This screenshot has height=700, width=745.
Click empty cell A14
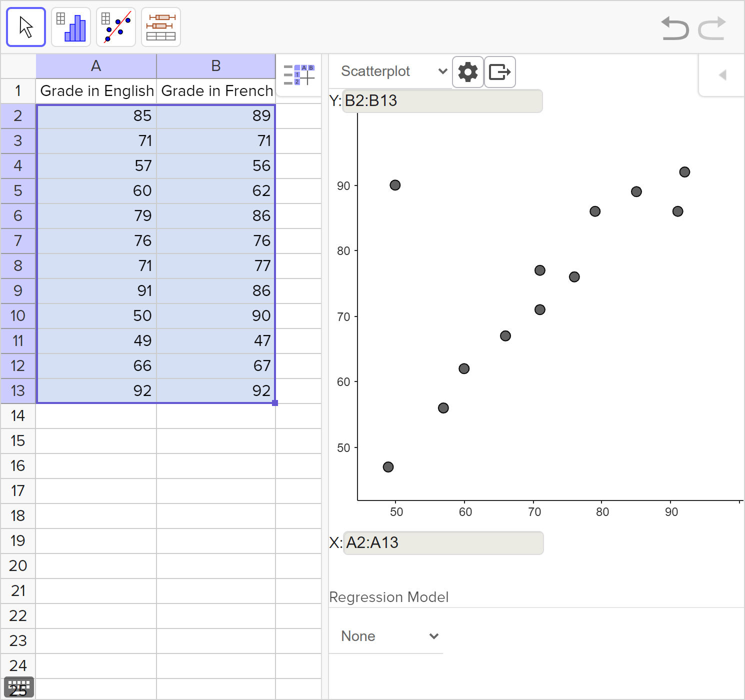96,416
